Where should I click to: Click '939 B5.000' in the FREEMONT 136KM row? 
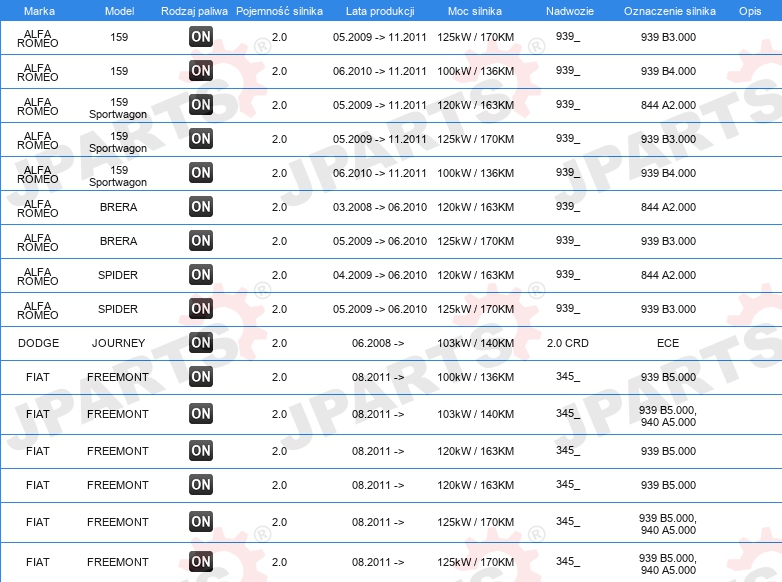click(x=668, y=377)
